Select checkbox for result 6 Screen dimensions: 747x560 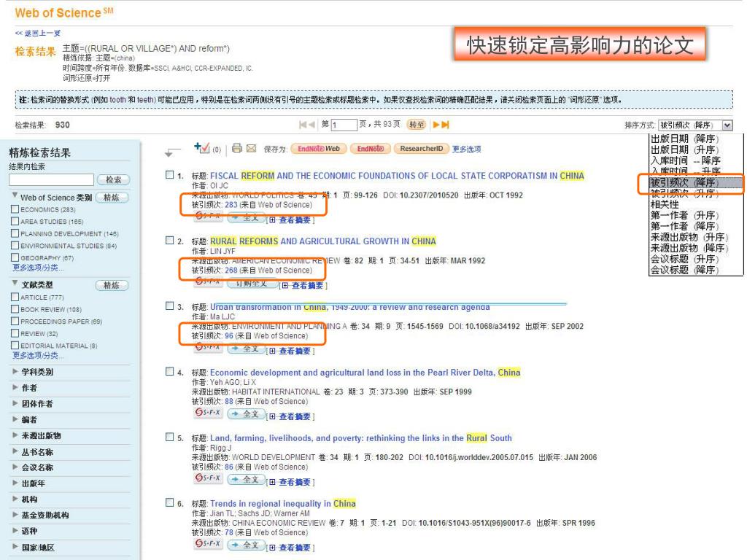[169, 502]
